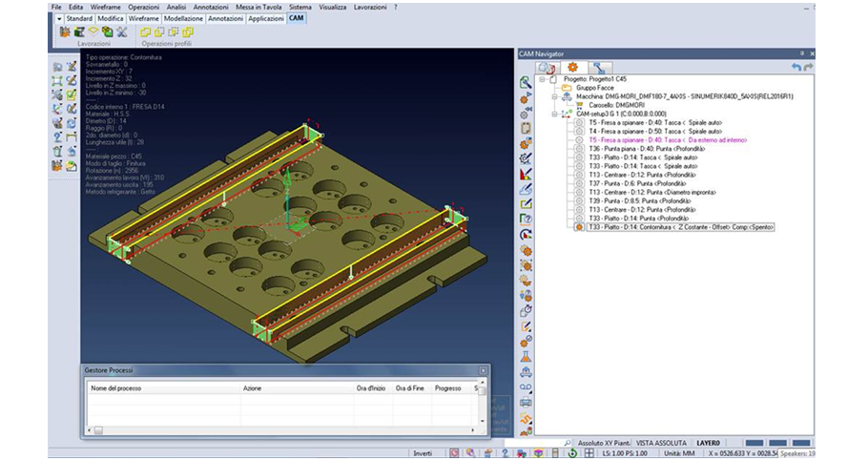This screenshot has width=868, height=461.
Task: Click fourth yellow profile operation icon
Action: click(188, 32)
